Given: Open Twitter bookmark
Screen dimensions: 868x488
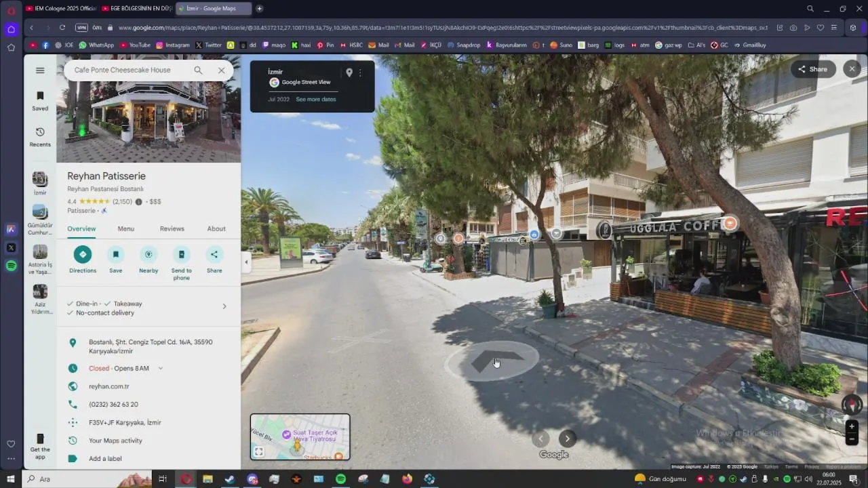Looking at the screenshot, I should (x=208, y=45).
